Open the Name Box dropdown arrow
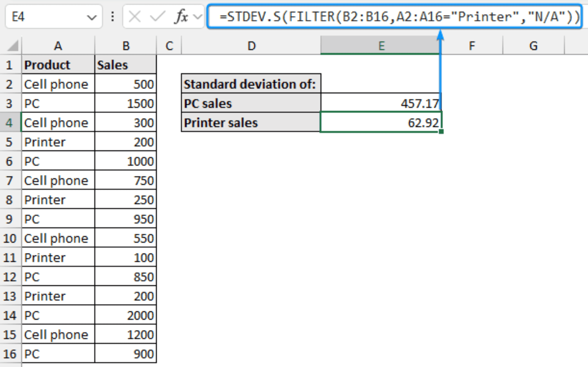Image resolution: width=588 pixels, height=367 pixels. pyautogui.click(x=92, y=16)
